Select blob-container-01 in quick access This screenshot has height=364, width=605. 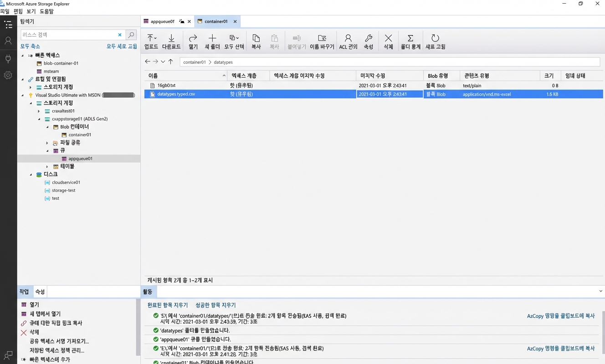pyautogui.click(x=61, y=63)
